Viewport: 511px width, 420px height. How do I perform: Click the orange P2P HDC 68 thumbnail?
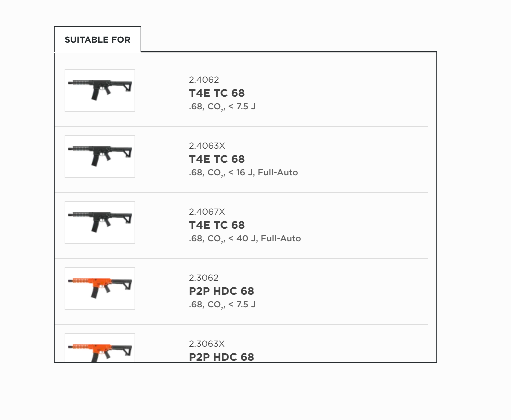pyautogui.click(x=100, y=288)
